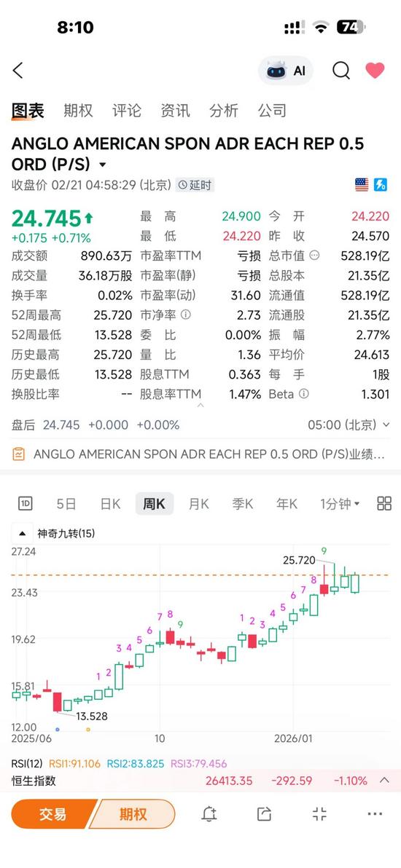
Task: Tap the info icon beside Beta
Action: point(303,394)
